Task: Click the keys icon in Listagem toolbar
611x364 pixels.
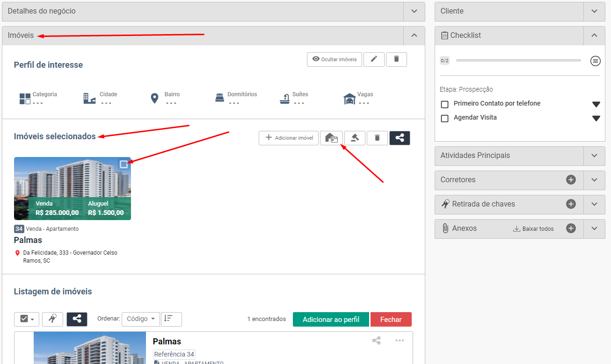Action: (52, 319)
